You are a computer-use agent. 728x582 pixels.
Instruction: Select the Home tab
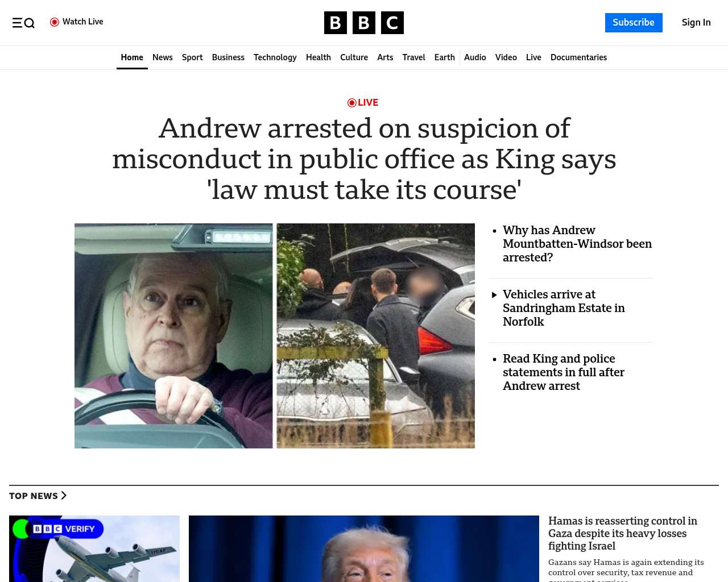(132, 57)
